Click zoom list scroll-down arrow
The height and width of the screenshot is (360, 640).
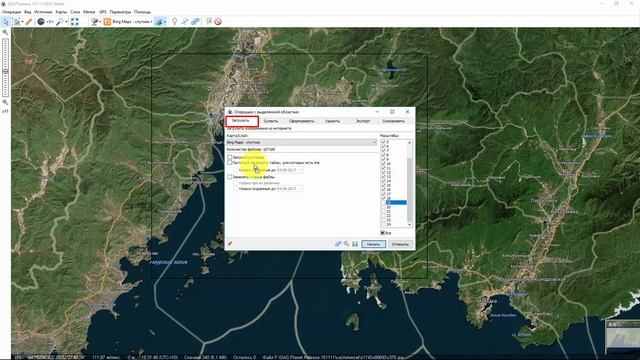point(409,224)
